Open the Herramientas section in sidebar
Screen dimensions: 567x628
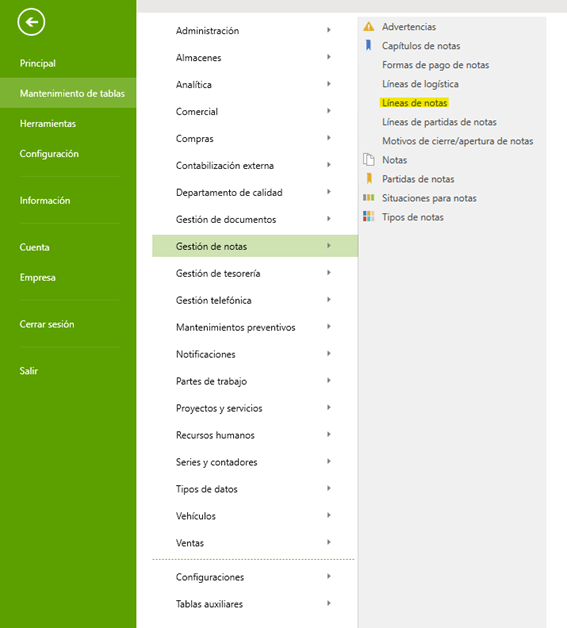pos(48,124)
